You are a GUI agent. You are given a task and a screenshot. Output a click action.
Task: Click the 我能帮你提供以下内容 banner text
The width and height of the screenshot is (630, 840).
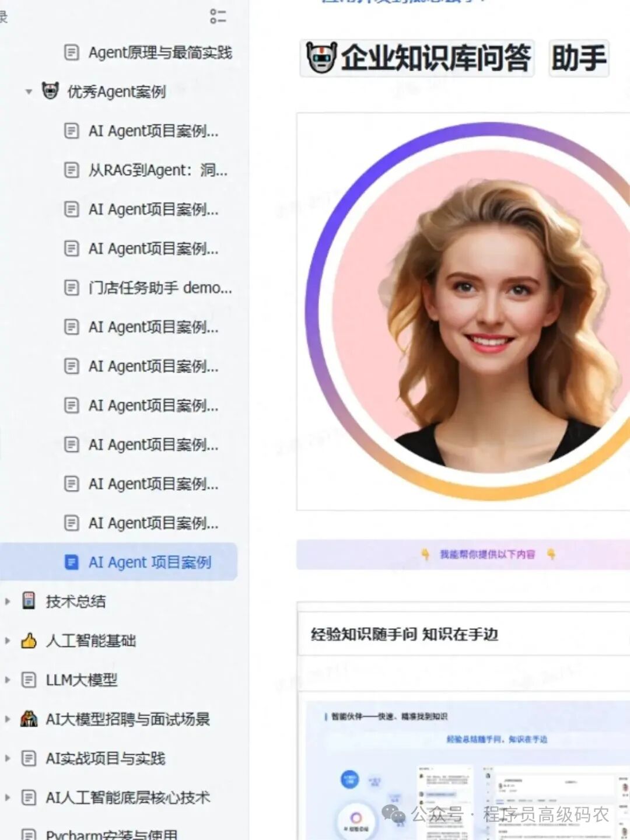click(487, 554)
